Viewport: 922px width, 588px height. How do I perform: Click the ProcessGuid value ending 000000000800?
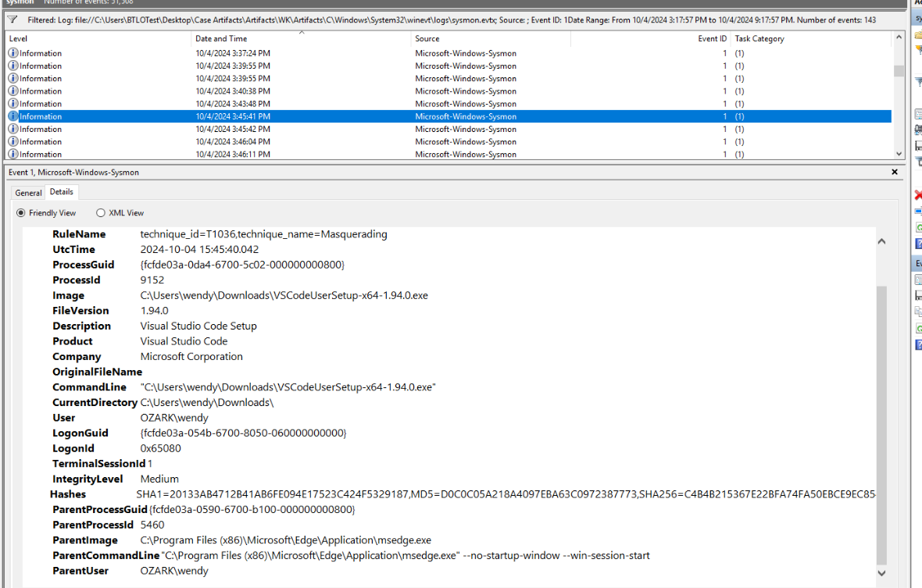pyautogui.click(x=242, y=265)
